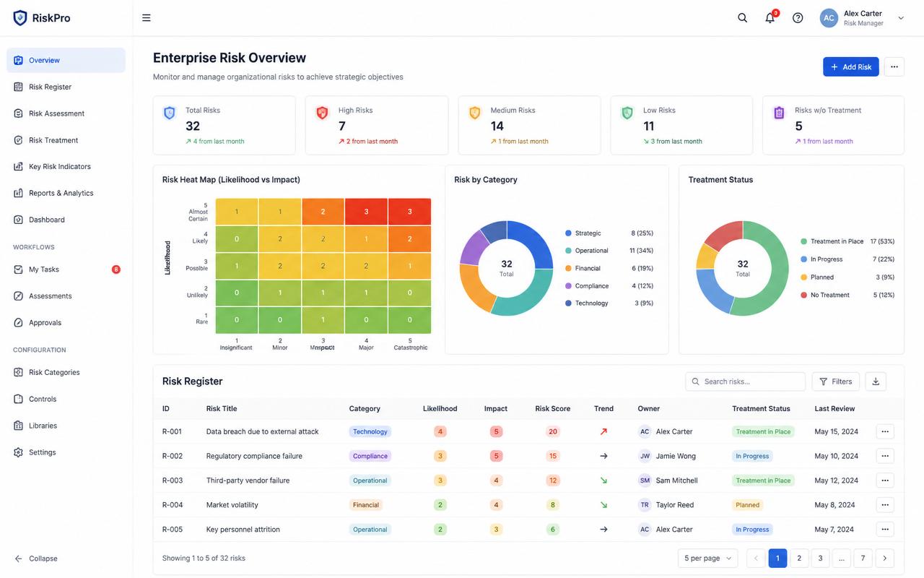
Task: Click the Total Risks shield icon
Action: click(x=170, y=113)
